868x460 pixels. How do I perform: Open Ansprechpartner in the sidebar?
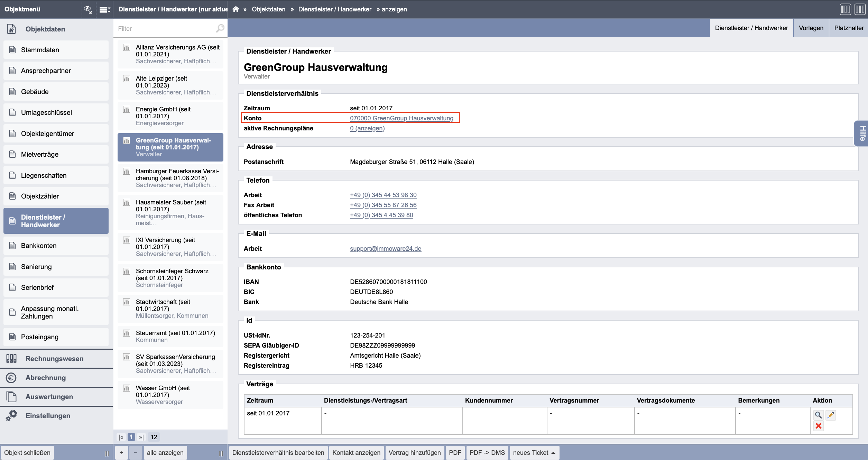(56, 71)
